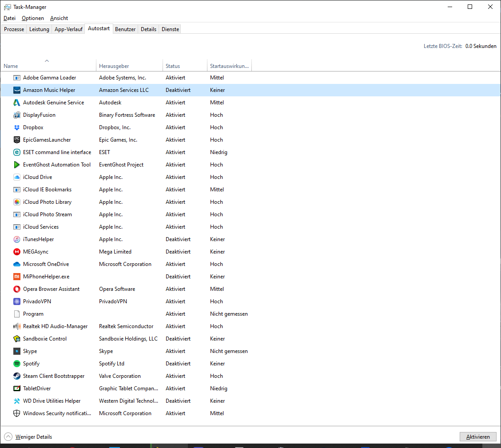Screen dimensions: 501x448
Task: Click the Amazon Music Helper icon
Action: coord(16,90)
